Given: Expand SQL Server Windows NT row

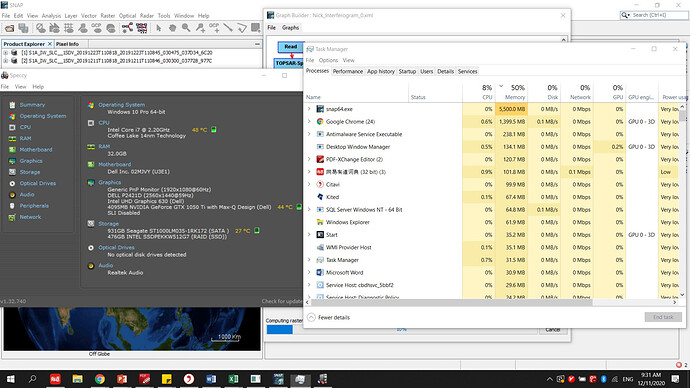Looking at the screenshot, I should [309, 209].
